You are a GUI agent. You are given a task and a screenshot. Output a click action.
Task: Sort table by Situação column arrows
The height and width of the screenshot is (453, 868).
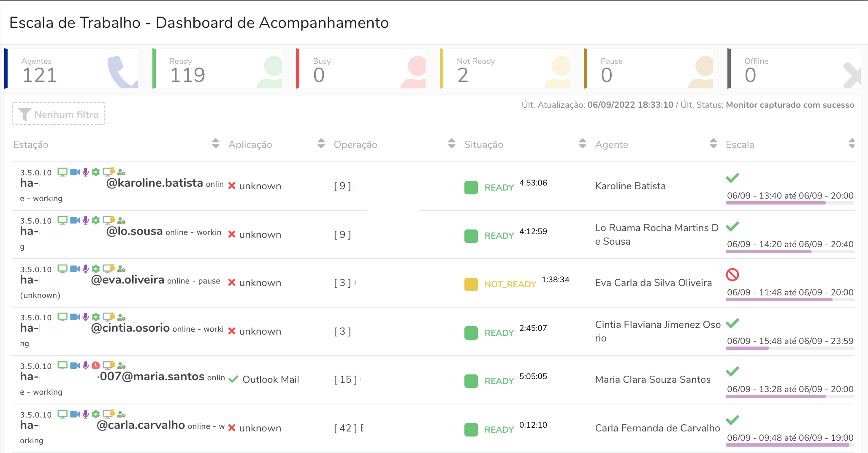pyautogui.click(x=583, y=144)
